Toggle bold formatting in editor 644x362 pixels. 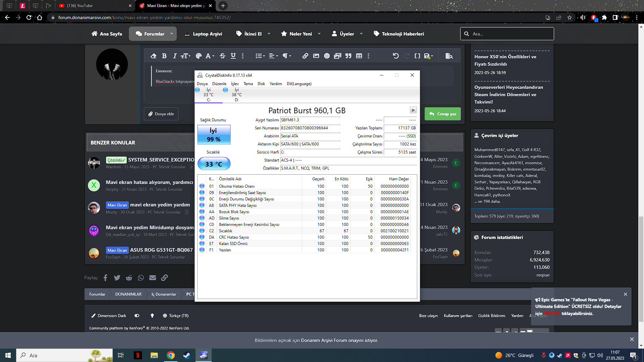tap(164, 56)
